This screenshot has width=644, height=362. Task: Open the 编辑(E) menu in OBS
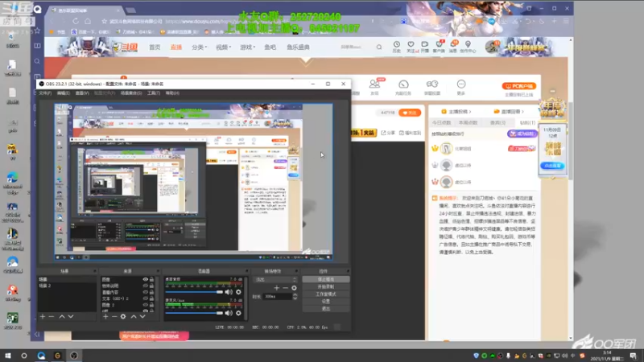(x=64, y=93)
